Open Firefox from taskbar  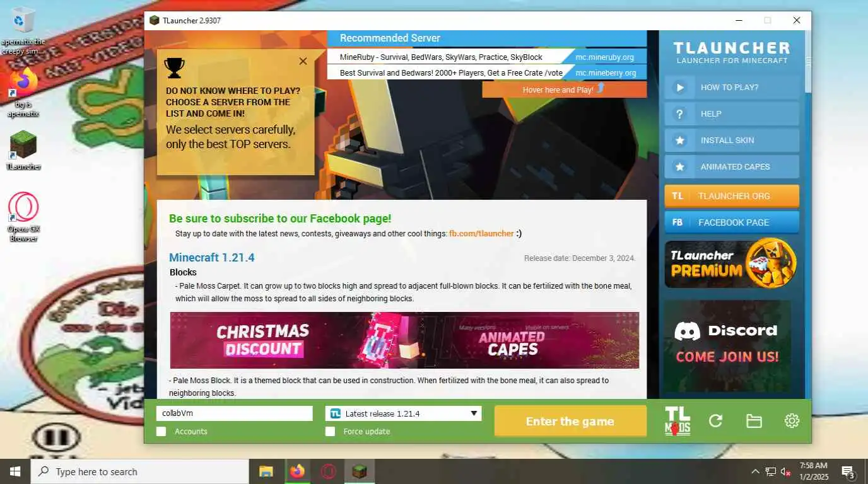297,471
